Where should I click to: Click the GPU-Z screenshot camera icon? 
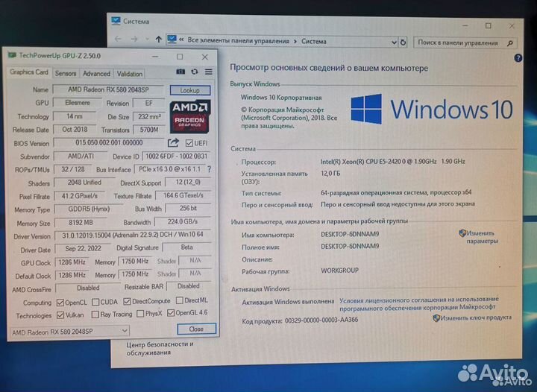pos(180,72)
